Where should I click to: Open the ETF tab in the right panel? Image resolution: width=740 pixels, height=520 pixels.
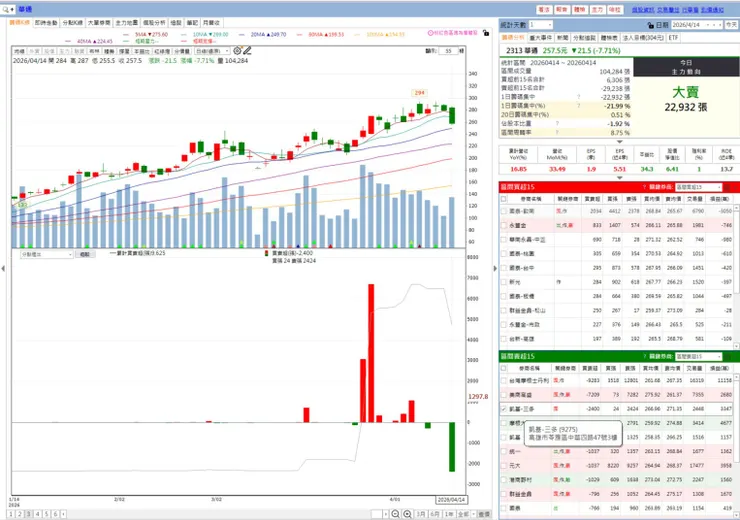[x=673, y=38]
